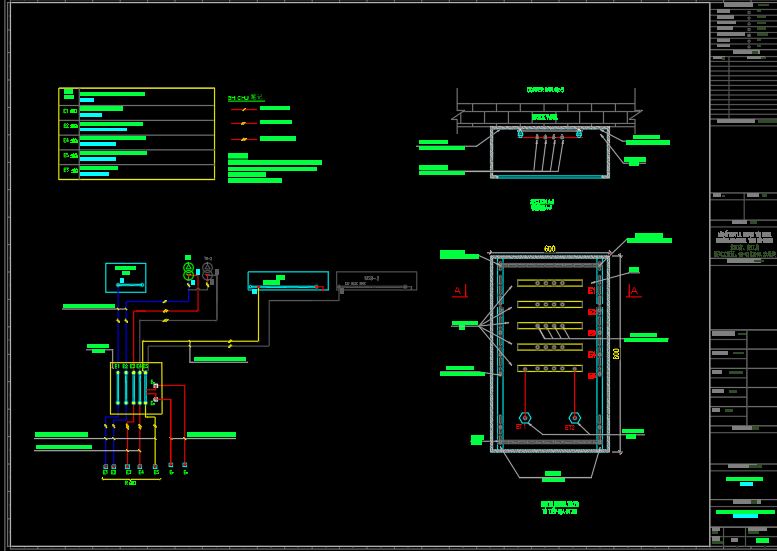This screenshot has width=777, height=551.
Task: Pick the third line symbol in the legend
Action: [245, 138]
